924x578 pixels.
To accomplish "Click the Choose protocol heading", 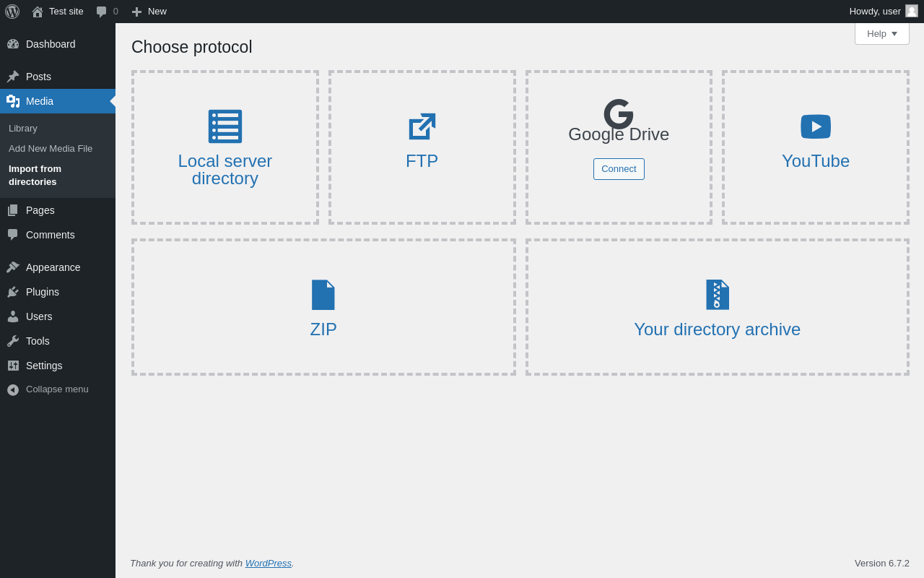I will [x=192, y=48].
